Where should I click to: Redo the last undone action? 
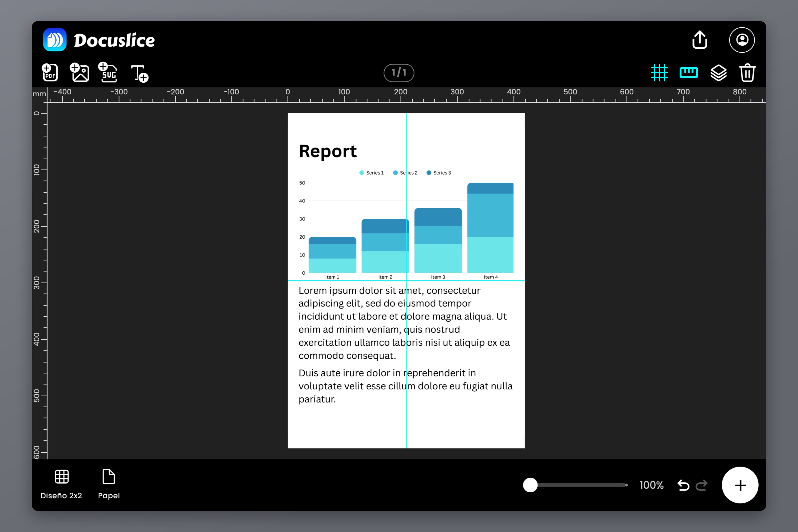tap(702, 485)
